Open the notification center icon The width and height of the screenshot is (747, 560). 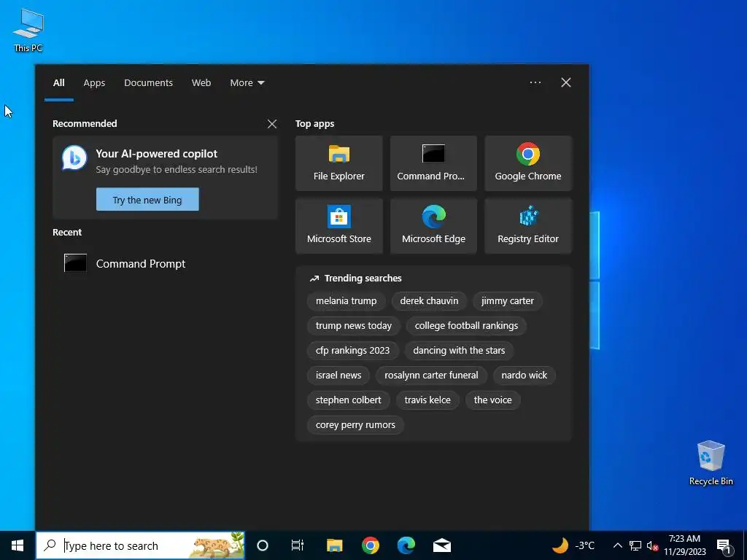pos(724,545)
